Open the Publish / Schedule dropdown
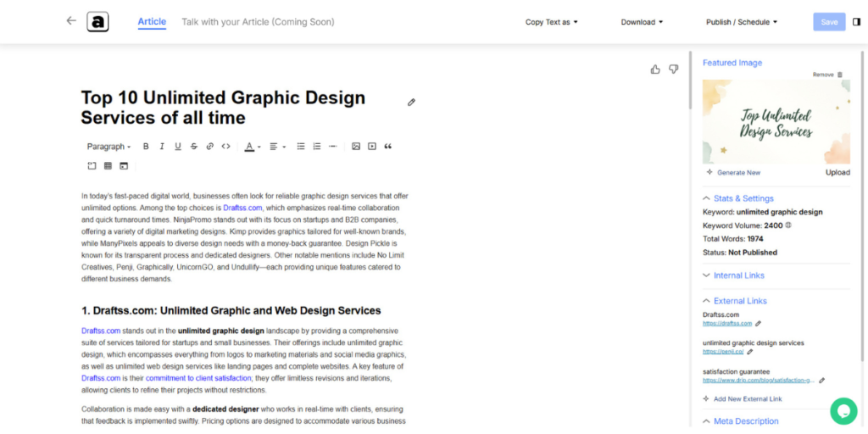The width and height of the screenshot is (868, 434). 742,22
